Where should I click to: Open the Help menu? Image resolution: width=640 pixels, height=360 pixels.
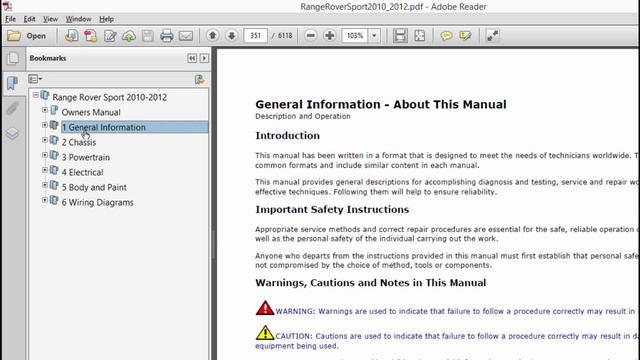[x=107, y=19]
